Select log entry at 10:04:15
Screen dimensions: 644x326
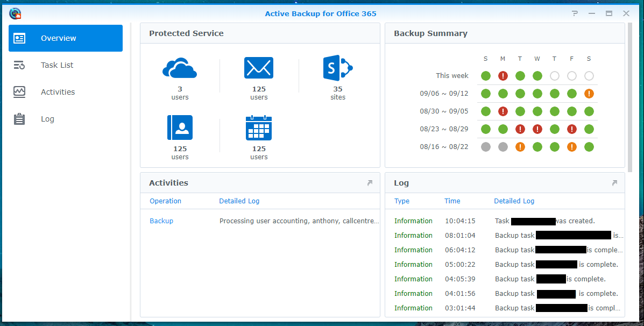(505, 221)
